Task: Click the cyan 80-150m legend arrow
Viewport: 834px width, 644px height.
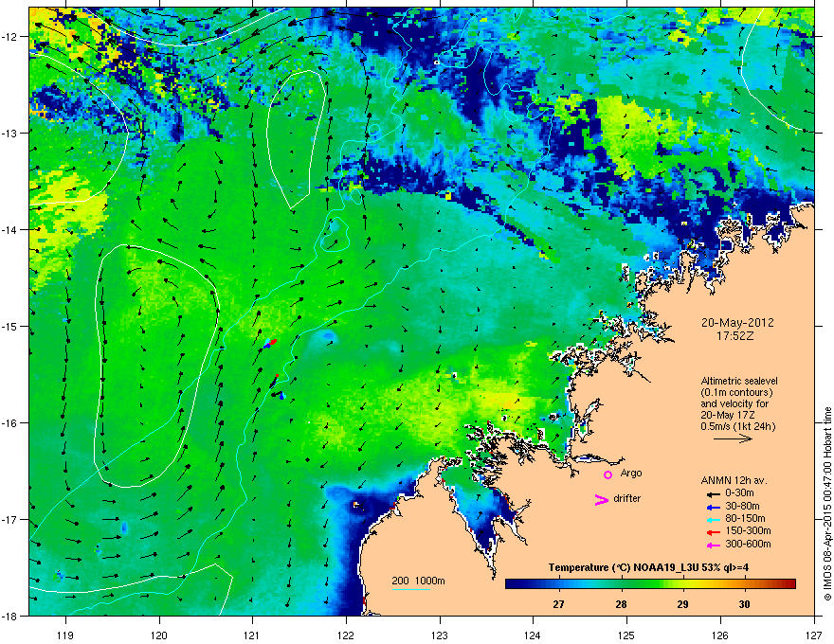Action: [x=713, y=520]
